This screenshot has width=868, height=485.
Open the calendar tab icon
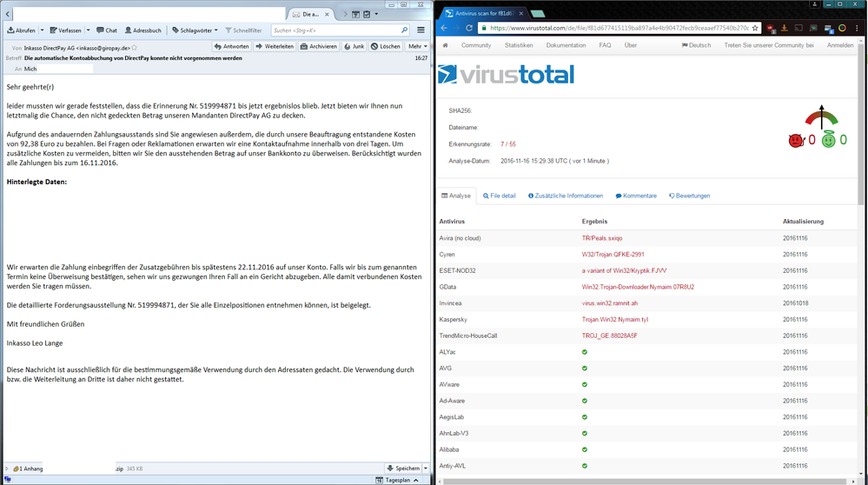[x=356, y=15]
